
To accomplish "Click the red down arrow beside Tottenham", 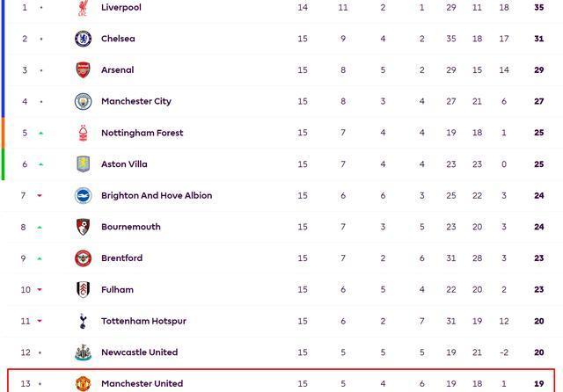I will pyautogui.click(x=40, y=321).
